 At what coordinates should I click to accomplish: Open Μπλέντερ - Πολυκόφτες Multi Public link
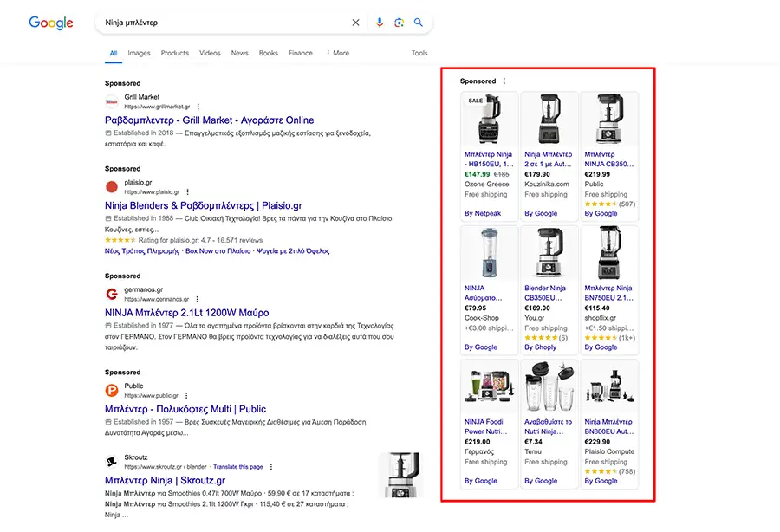pos(185,409)
